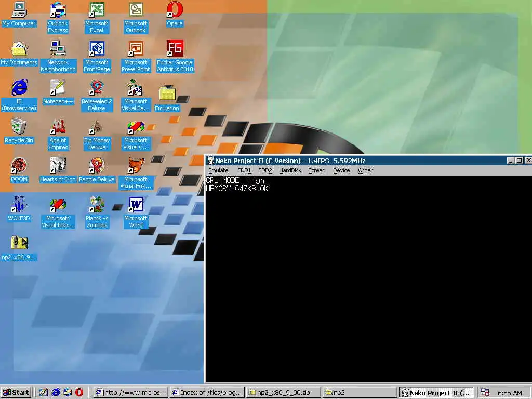The image size is (532, 399).
Task: Switch to the Index of /files/prog taskbar window
Action: 207,393
